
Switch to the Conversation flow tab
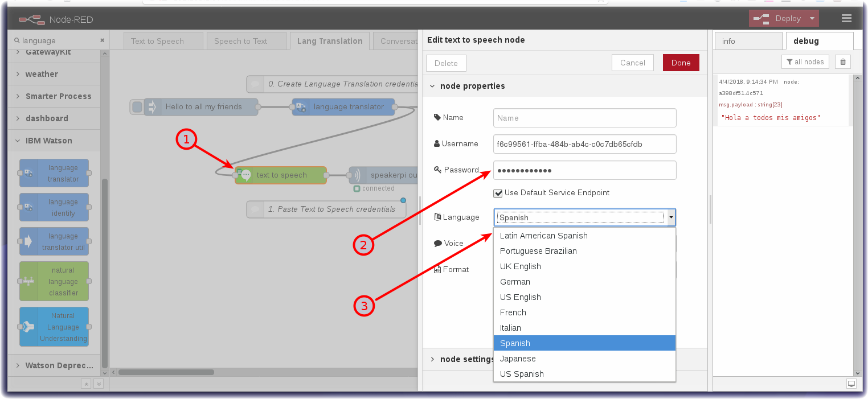(x=396, y=41)
